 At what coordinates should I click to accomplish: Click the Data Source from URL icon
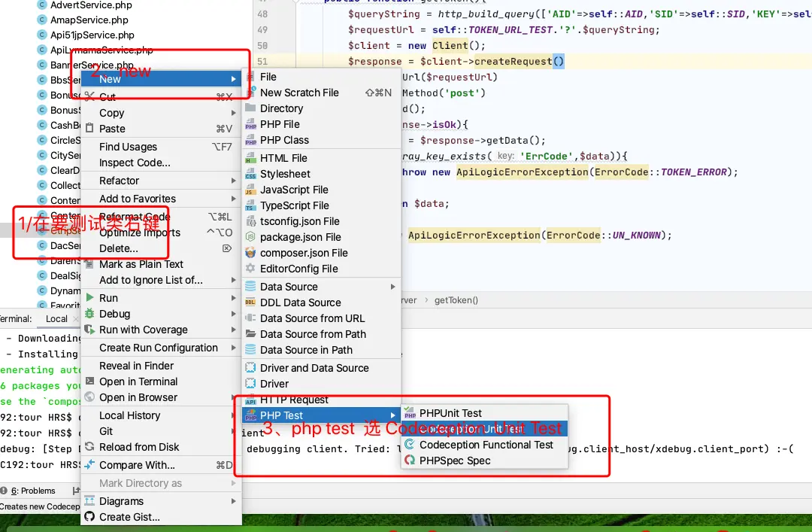pyautogui.click(x=250, y=318)
